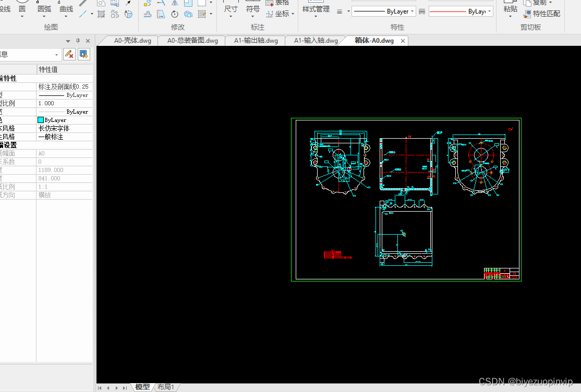Click the text style value 长仿宋字体
The height and width of the screenshot is (392, 581).
(65, 128)
